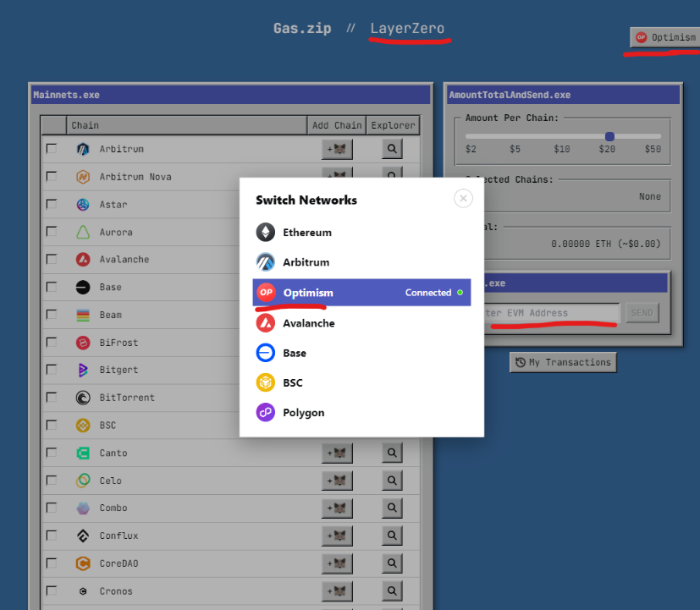Select connected Optimism network entry

click(361, 293)
